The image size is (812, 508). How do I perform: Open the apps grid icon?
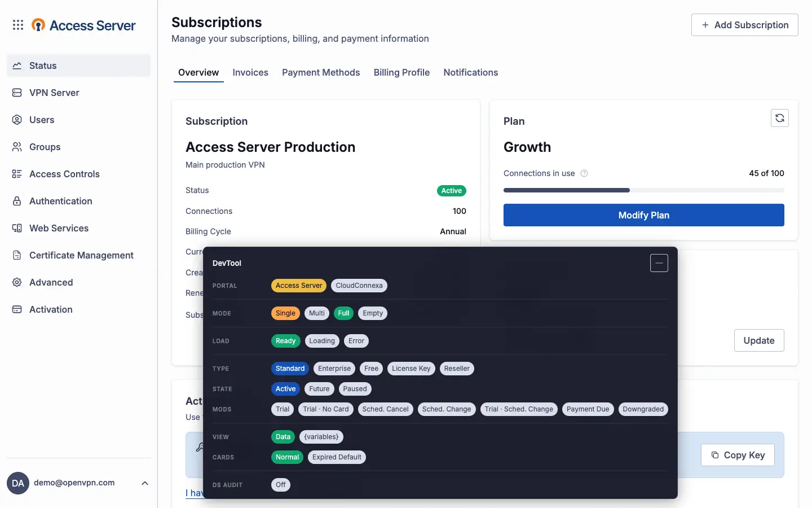pyautogui.click(x=18, y=25)
